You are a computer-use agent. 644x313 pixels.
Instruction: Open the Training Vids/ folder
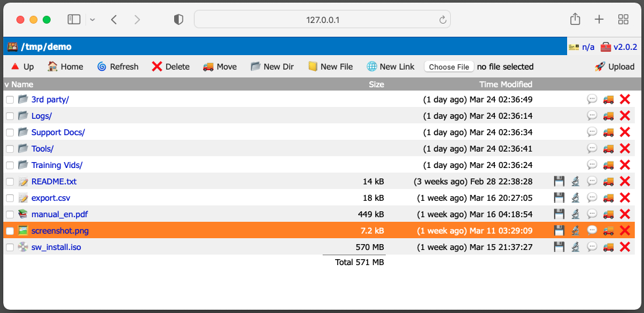pyautogui.click(x=57, y=165)
